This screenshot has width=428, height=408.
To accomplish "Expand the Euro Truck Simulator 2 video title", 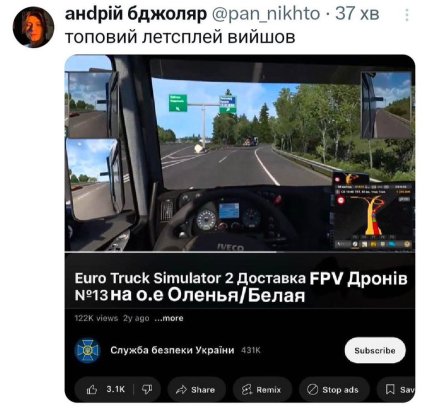I will point(241,287).
